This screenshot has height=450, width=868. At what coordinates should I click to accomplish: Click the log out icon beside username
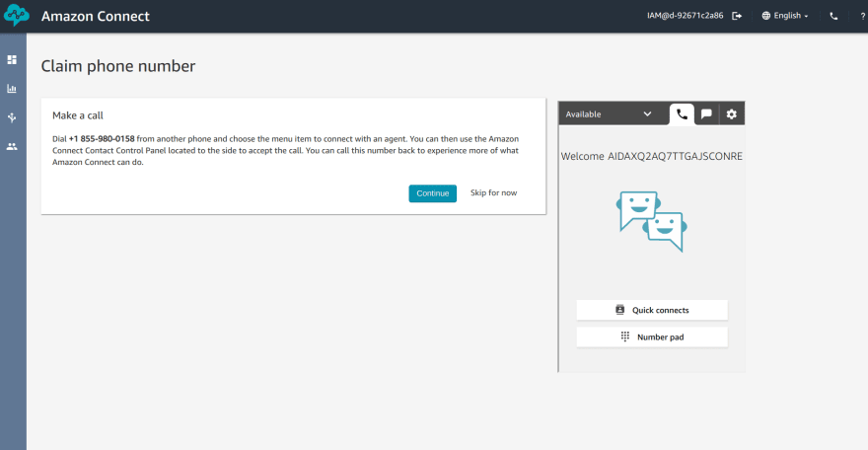pyautogui.click(x=737, y=16)
